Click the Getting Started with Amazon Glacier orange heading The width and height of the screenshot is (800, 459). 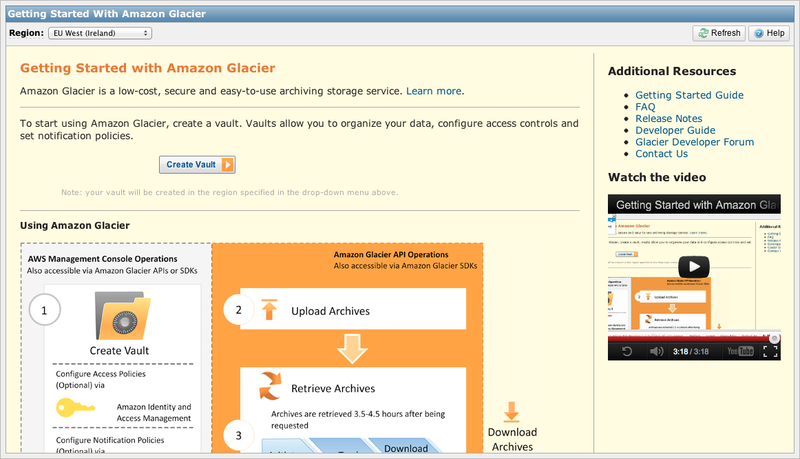[x=147, y=68]
